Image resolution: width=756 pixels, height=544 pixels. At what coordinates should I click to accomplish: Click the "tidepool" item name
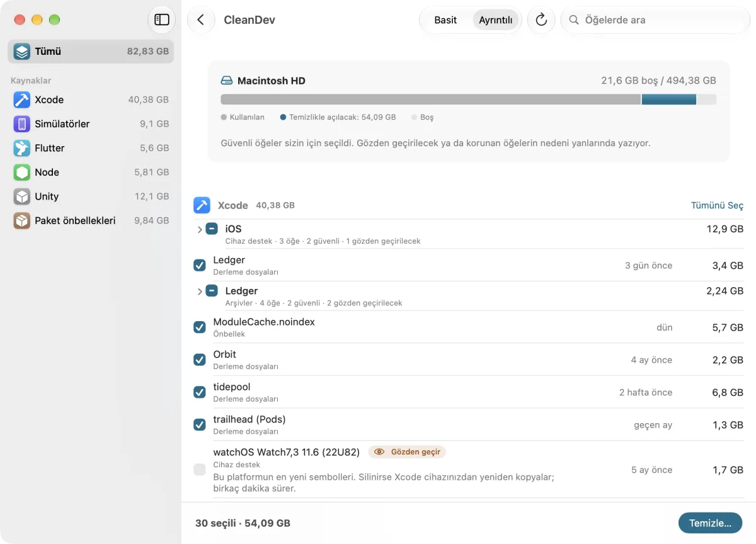point(232,387)
